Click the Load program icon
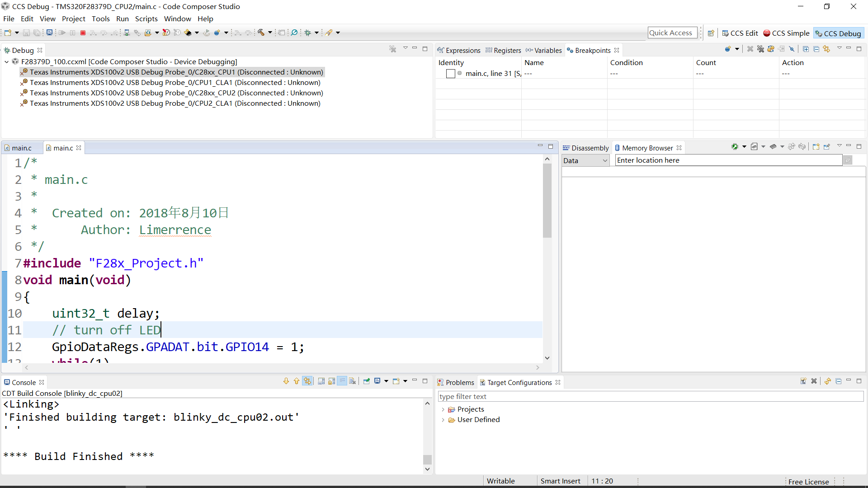The height and width of the screenshot is (488, 868). 148,33
